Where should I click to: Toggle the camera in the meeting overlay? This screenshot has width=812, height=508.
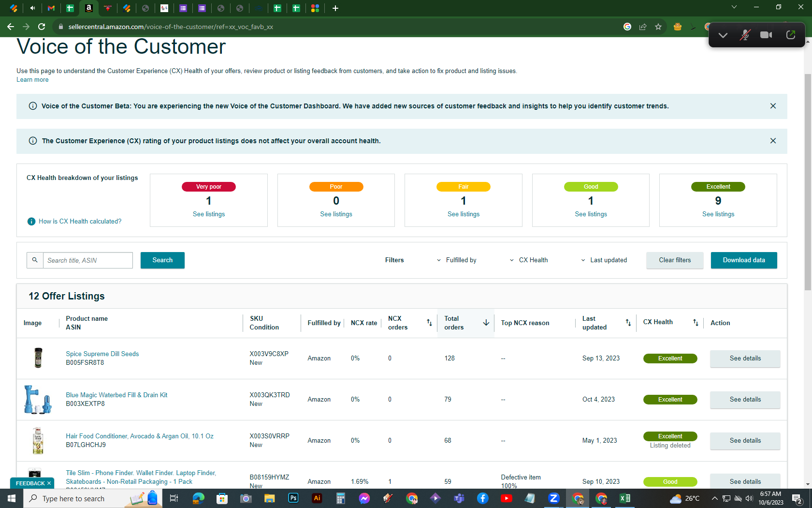[766, 35]
